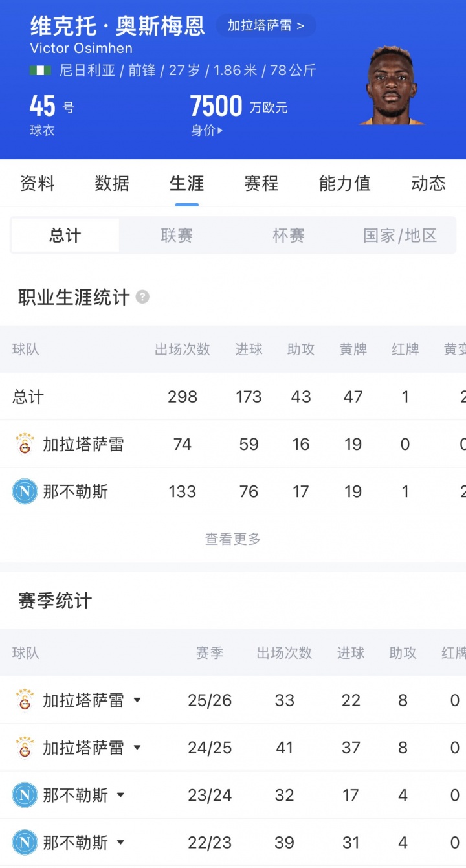Tap 查看更多 to show more teams
The height and width of the screenshot is (868, 466).
(x=233, y=539)
